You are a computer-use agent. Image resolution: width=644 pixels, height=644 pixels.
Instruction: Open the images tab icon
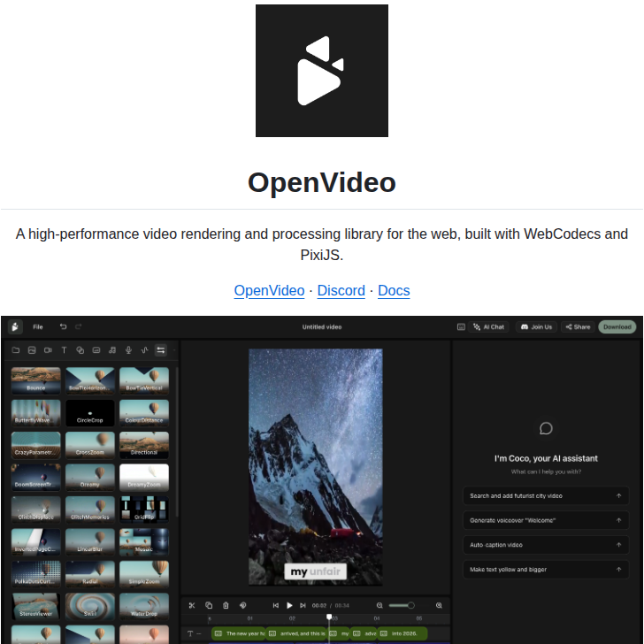(x=32, y=350)
